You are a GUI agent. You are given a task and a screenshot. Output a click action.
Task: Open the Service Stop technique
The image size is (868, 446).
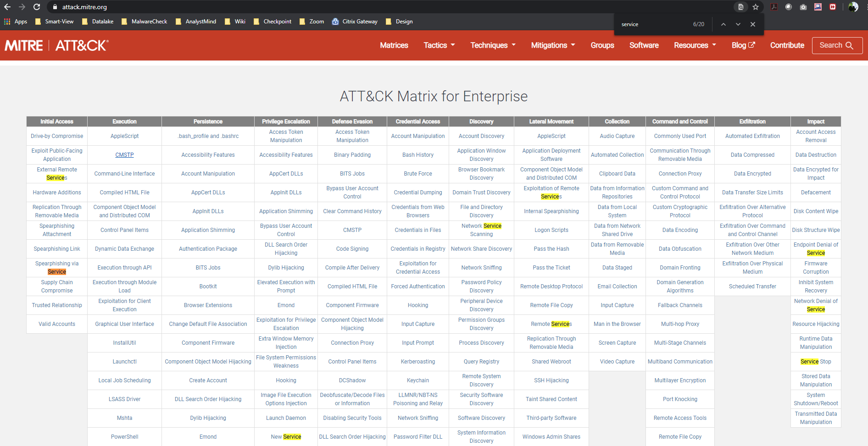[816, 362]
